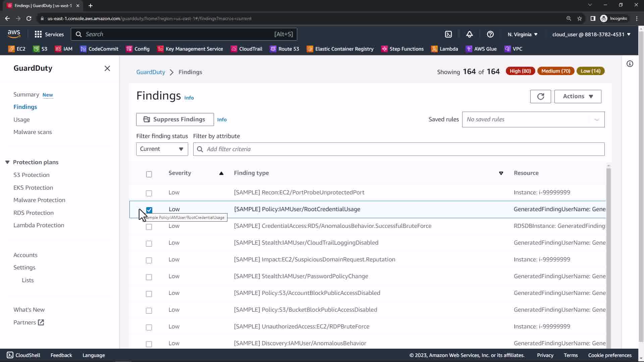Viewport: 644px width, 362px height.
Task: Go to Malware scans in sidebar
Action: pyautogui.click(x=33, y=132)
